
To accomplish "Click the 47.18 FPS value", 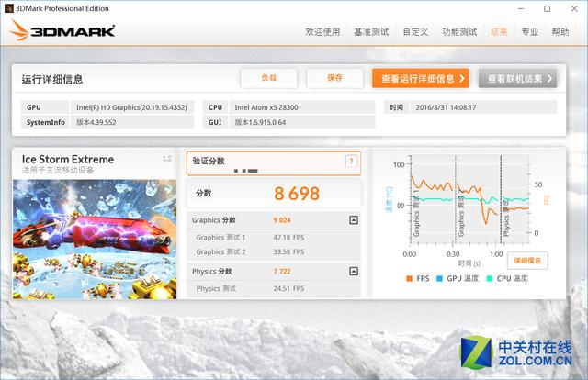I will point(288,238).
